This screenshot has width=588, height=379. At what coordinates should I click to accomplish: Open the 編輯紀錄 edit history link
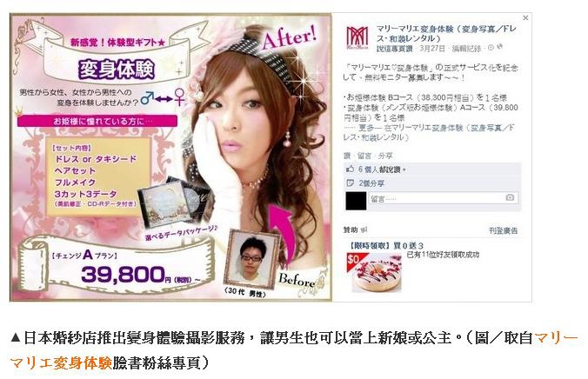pos(466,49)
